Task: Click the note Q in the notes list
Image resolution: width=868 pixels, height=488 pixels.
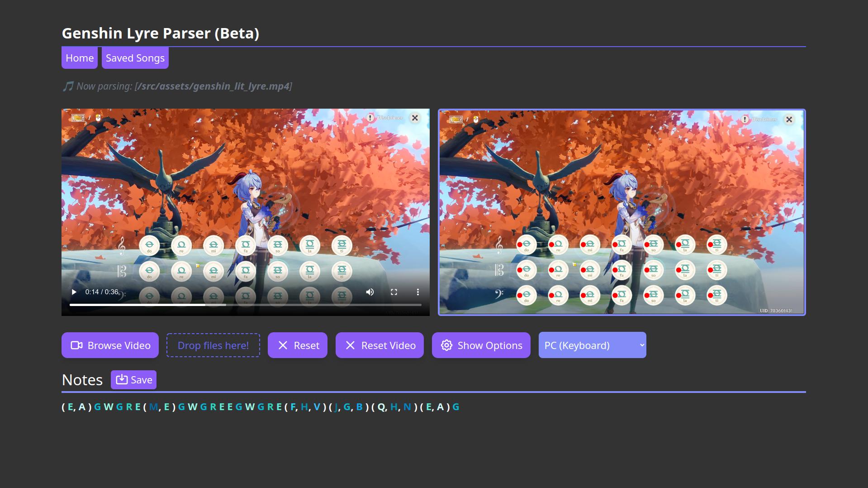Action: (381, 407)
